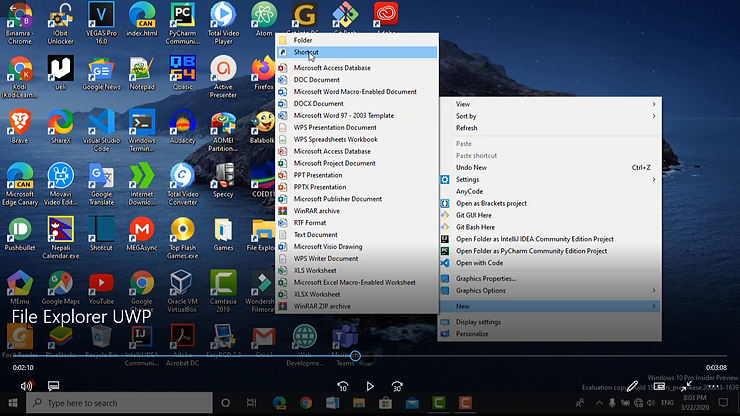Launch Total Video Player desktop icon

click(223, 23)
